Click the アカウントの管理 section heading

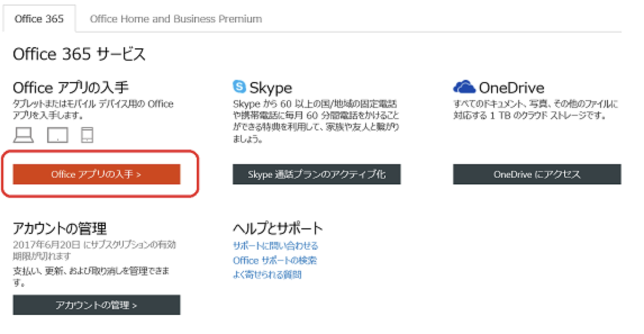[x=60, y=228]
